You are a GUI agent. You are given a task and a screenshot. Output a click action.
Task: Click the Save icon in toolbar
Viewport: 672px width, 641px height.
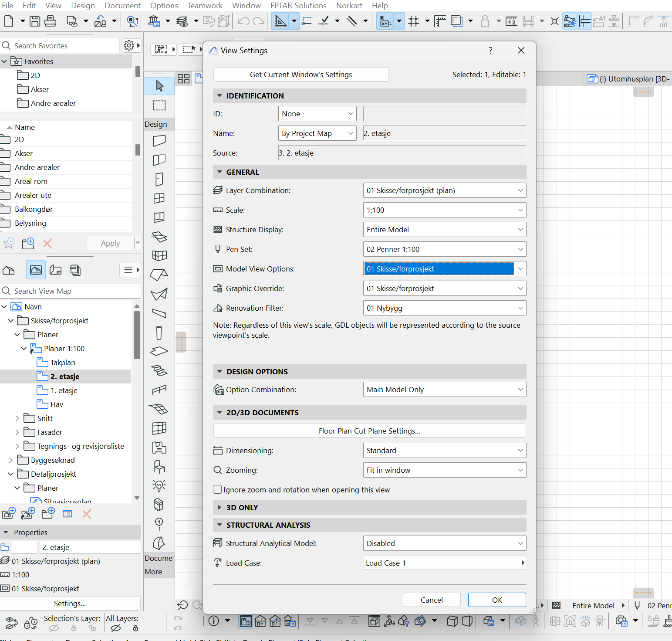coord(35,21)
